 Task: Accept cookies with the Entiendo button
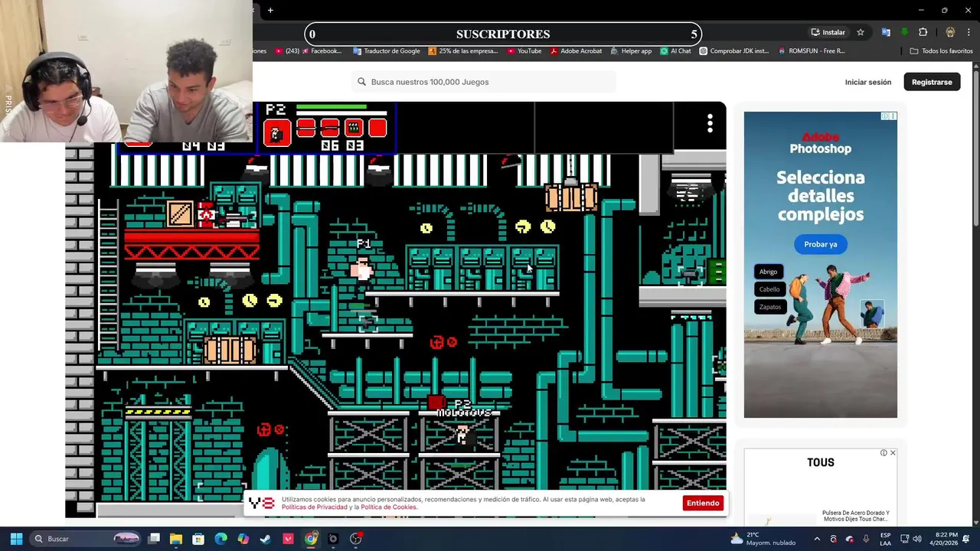(703, 503)
